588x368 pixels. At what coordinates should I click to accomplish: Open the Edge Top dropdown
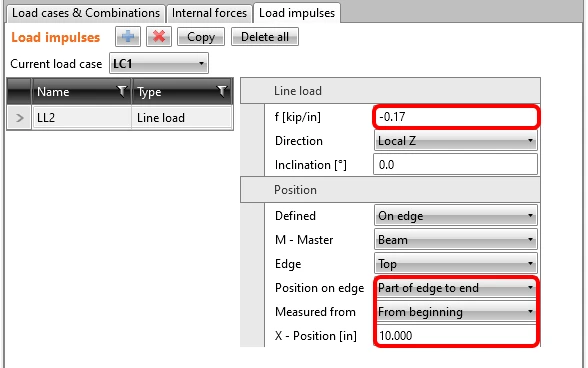(x=456, y=264)
